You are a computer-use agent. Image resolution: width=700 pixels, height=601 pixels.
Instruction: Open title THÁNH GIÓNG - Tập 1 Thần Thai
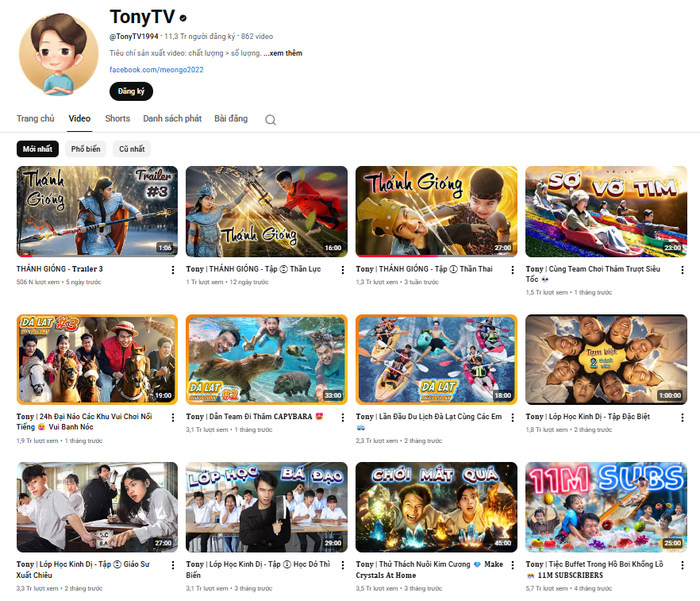(424, 269)
